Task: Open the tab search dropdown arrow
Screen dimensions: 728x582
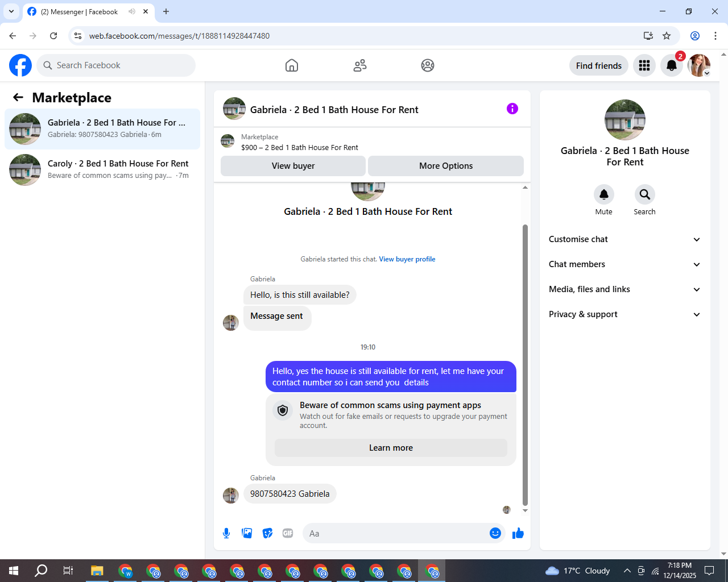Action: click(11, 11)
